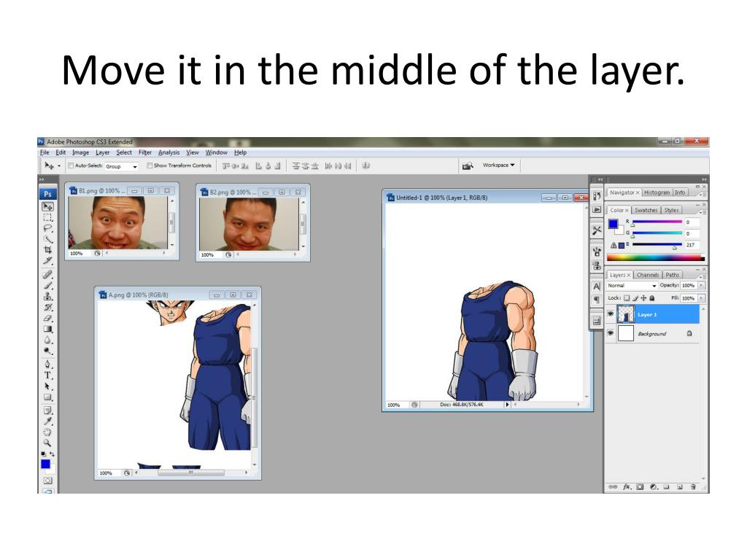Select the Magic Wand tool
747x560 pixels.
[47, 238]
